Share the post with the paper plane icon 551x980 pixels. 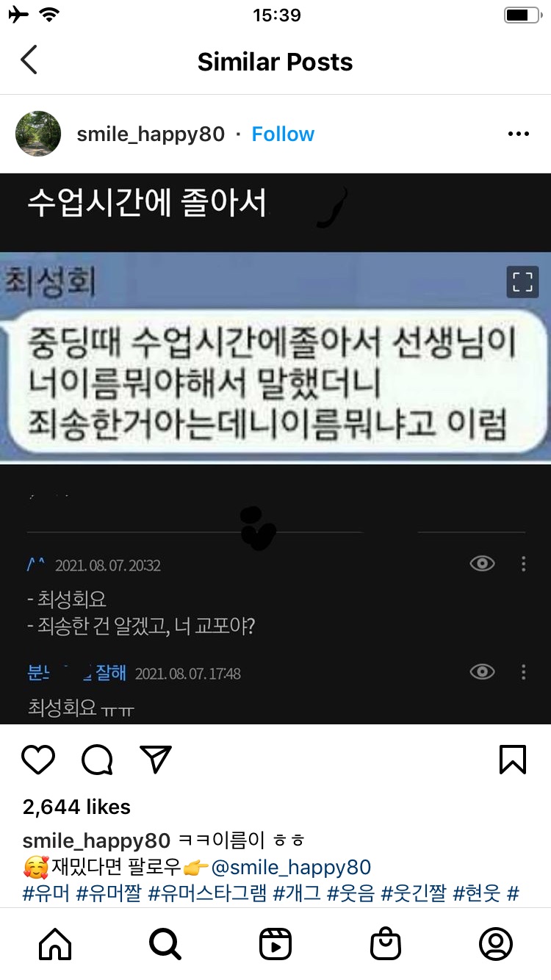pyautogui.click(x=155, y=759)
